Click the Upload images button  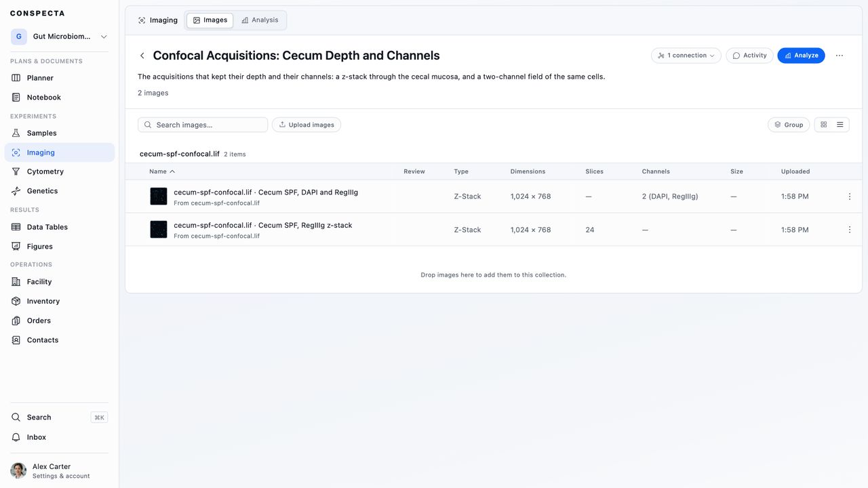point(307,125)
